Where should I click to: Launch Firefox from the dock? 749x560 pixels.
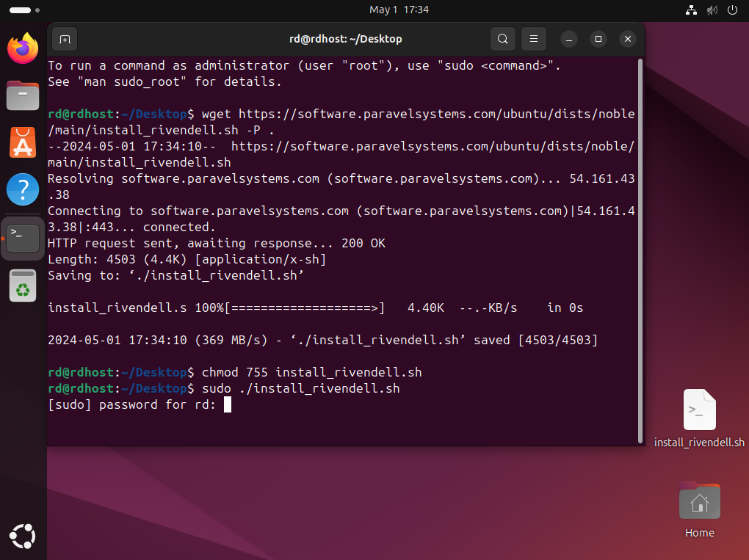[x=23, y=49]
